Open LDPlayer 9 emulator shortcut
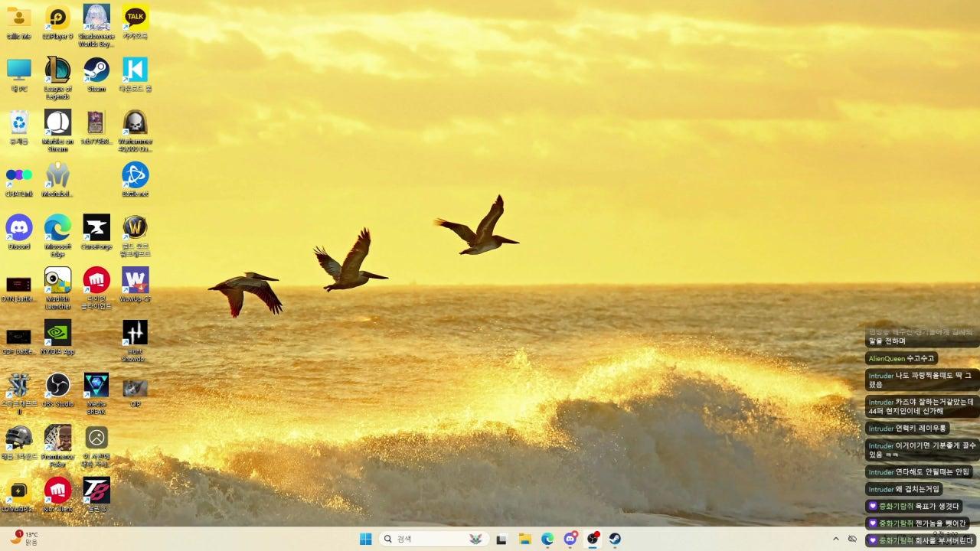Image resolution: width=980 pixels, height=551 pixels. click(57, 18)
